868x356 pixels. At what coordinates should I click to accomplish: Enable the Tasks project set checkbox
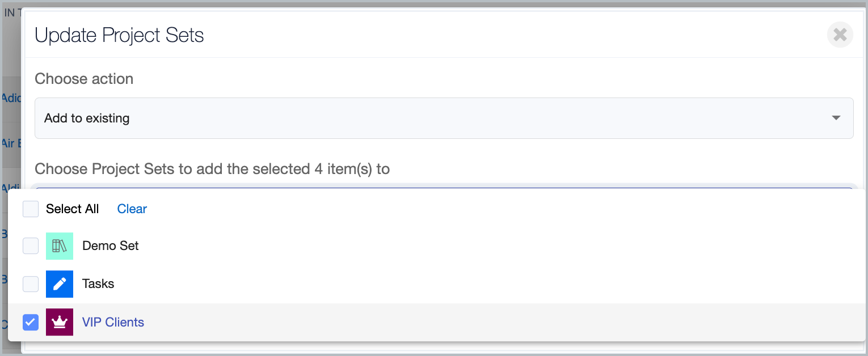[x=31, y=284]
